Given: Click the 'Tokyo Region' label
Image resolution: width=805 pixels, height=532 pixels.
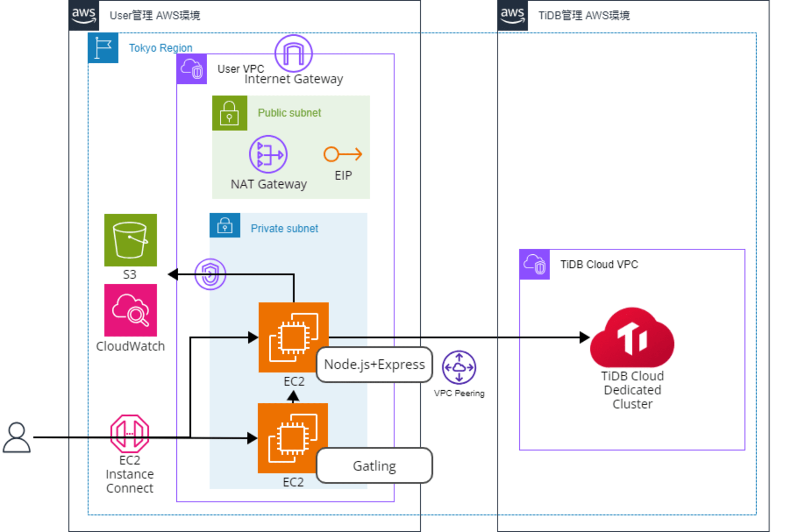Looking at the screenshot, I should [x=161, y=48].
